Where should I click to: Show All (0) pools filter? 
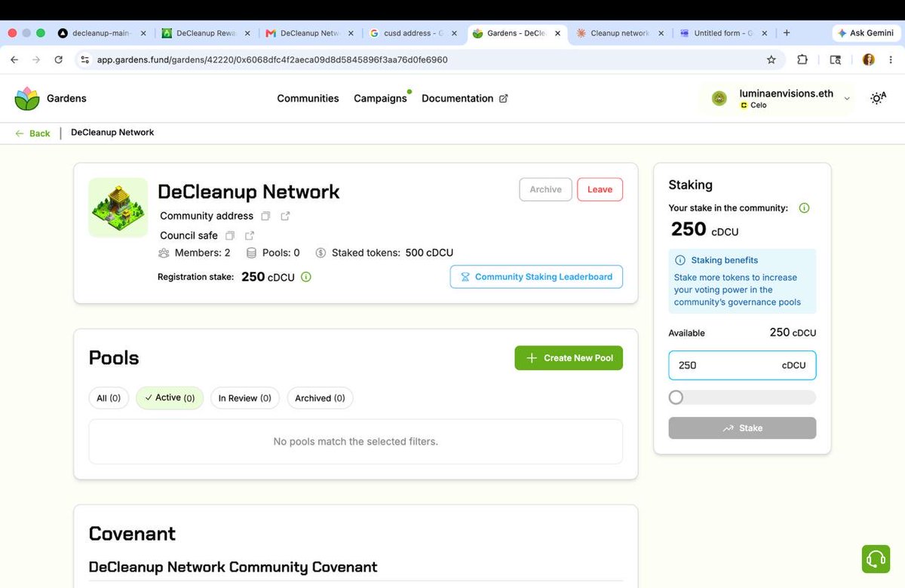(109, 398)
